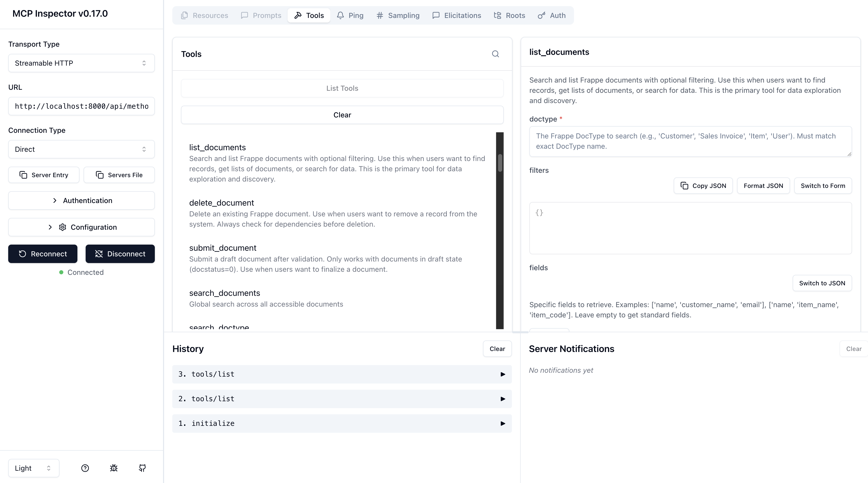Viewport: 868px width, 483px height.
Task: Copy Servers File configuration
Action: coord(119,175)
